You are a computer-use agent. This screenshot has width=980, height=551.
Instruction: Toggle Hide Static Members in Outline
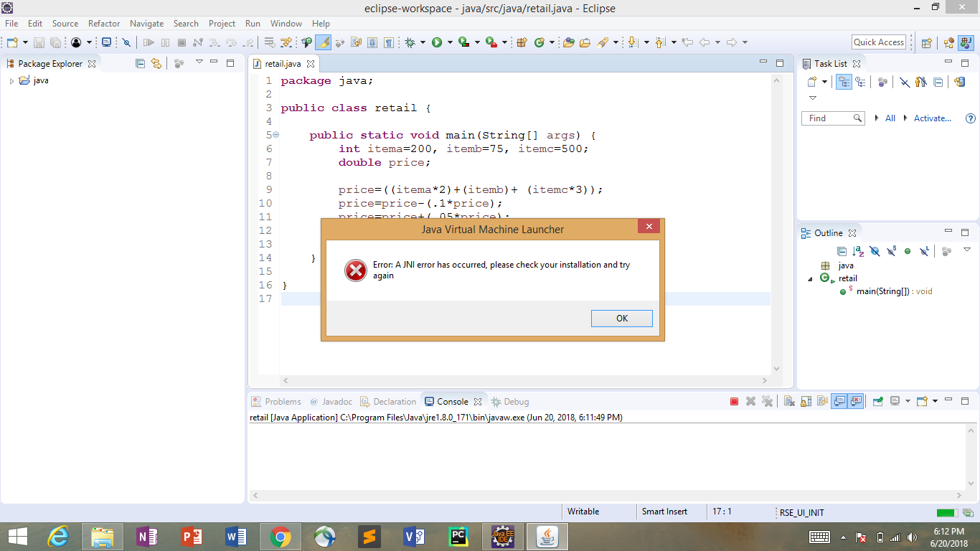click(x=891, y=251)
